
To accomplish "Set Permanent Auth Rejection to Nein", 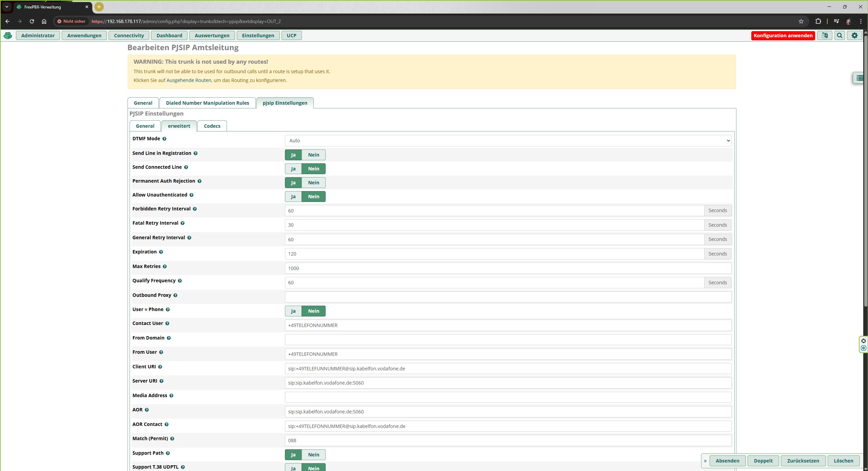I will (x=313, y=183).
